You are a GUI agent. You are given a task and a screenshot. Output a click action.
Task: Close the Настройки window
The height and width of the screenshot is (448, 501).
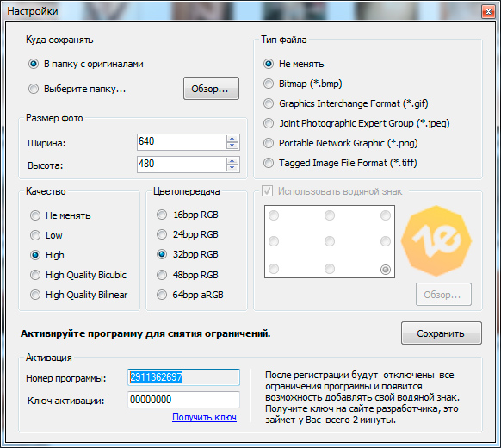coord(488,12)
